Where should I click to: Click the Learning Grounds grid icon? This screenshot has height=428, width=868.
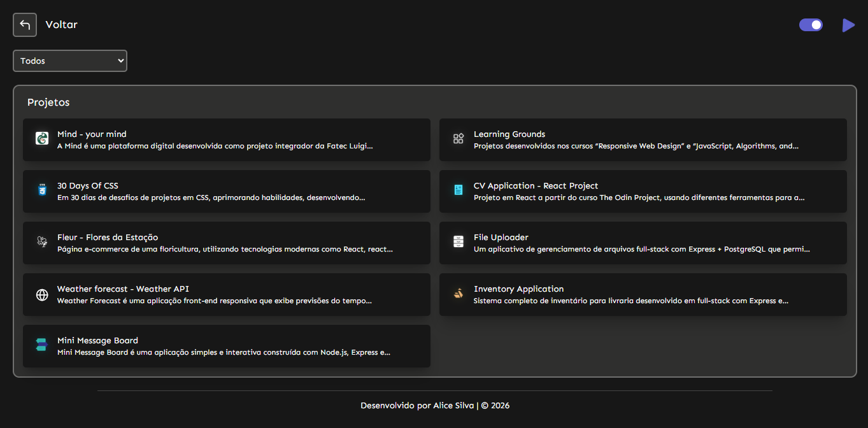pos(459,138)
